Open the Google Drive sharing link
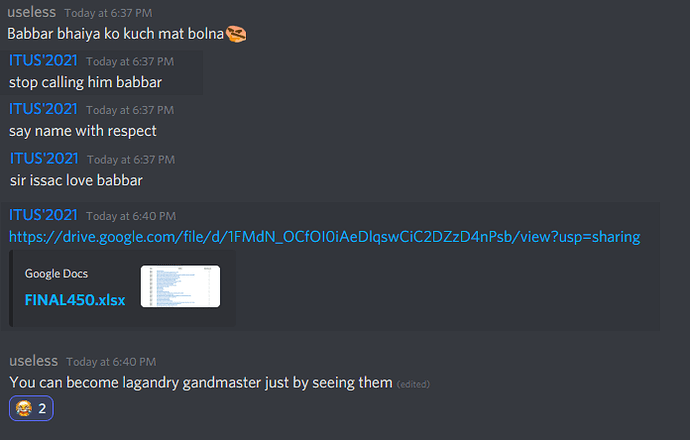 324,237
